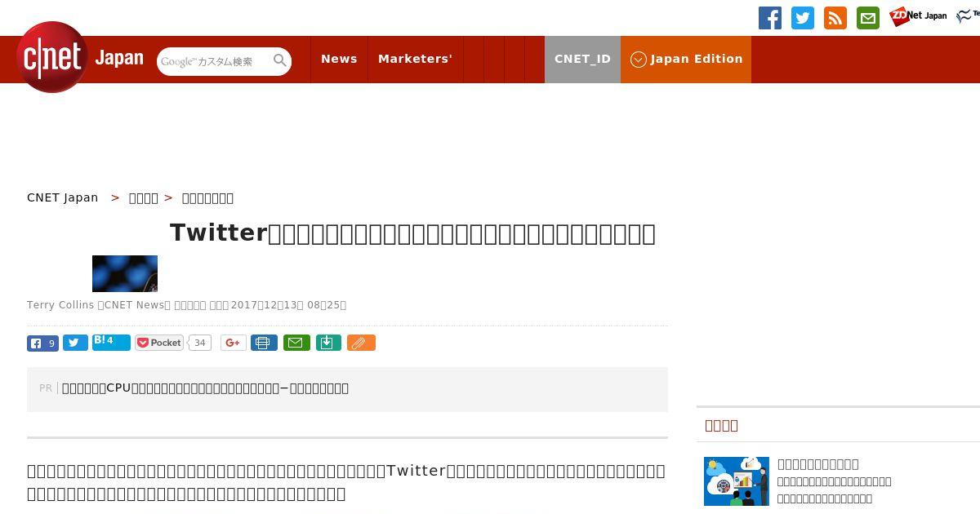Image resolution: width=980 pixels, height=514 pixels.
Task: Open the CNET_ID tab
Action: (582, 60)
